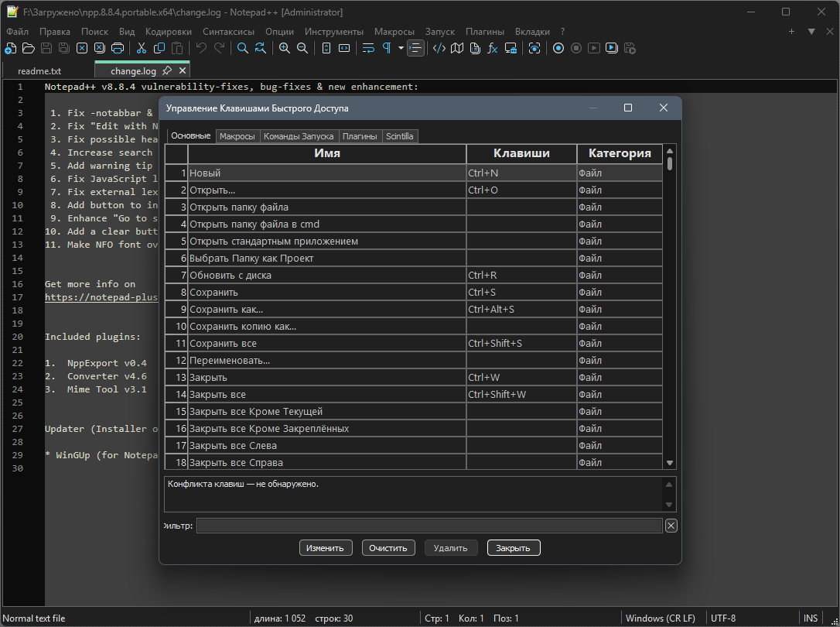This screenshot has width=840, height=627.
Task: Open the Плагины menu
Action: click(484, 32)
